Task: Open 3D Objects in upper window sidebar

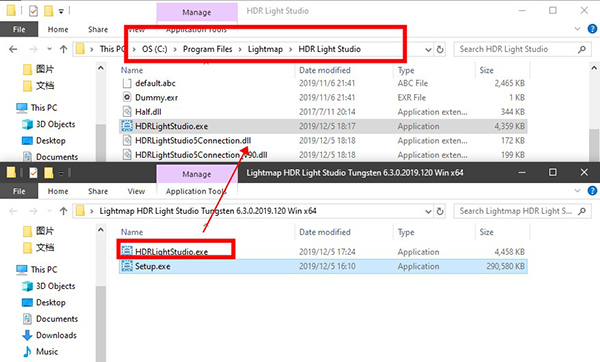Action: point(49,124)
